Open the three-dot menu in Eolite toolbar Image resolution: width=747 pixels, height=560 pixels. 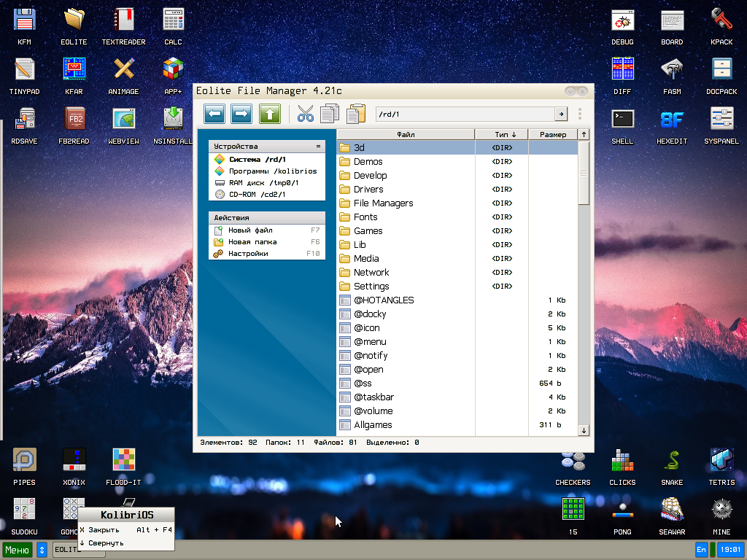[580, 114]
